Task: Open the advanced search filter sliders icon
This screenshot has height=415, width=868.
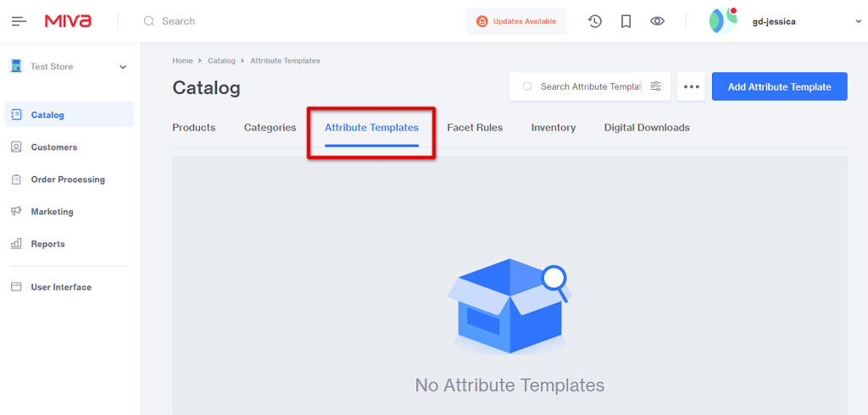Action: [x=656, y=86]
